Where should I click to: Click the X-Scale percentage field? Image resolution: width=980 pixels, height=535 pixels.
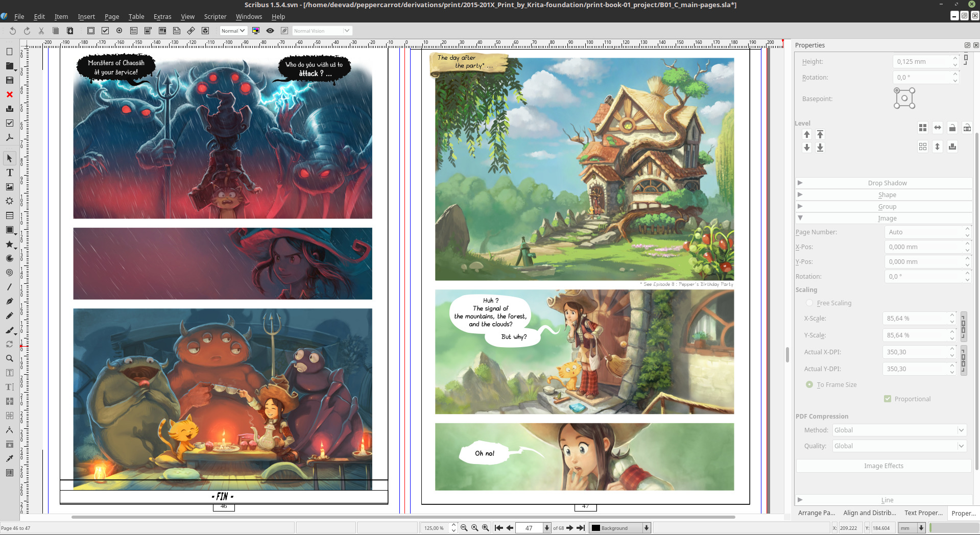tap(915, 318)
